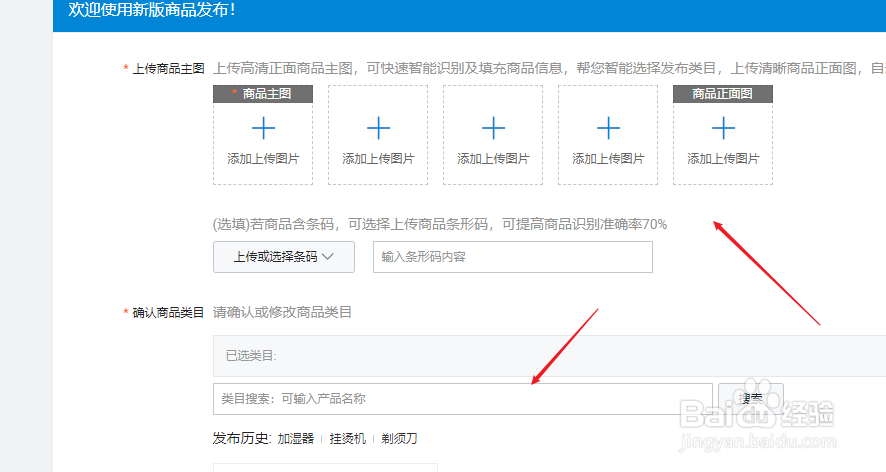
Task: Click plus icon in 商品主图 upload box
Action: tap(263, 128)
